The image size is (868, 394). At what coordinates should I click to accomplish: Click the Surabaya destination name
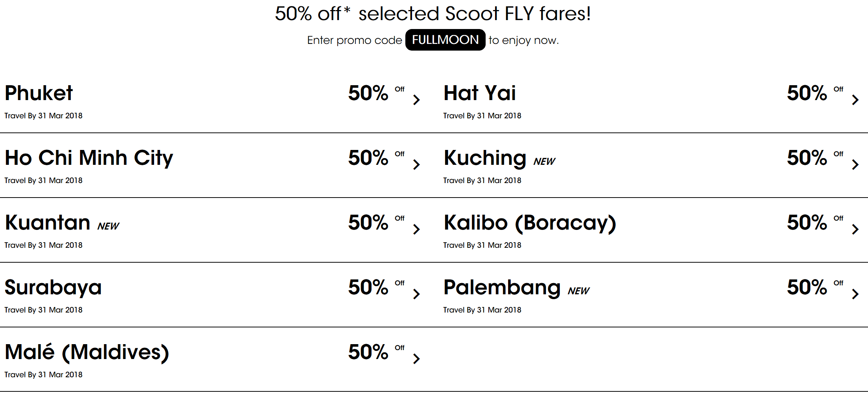pos(53,288)
